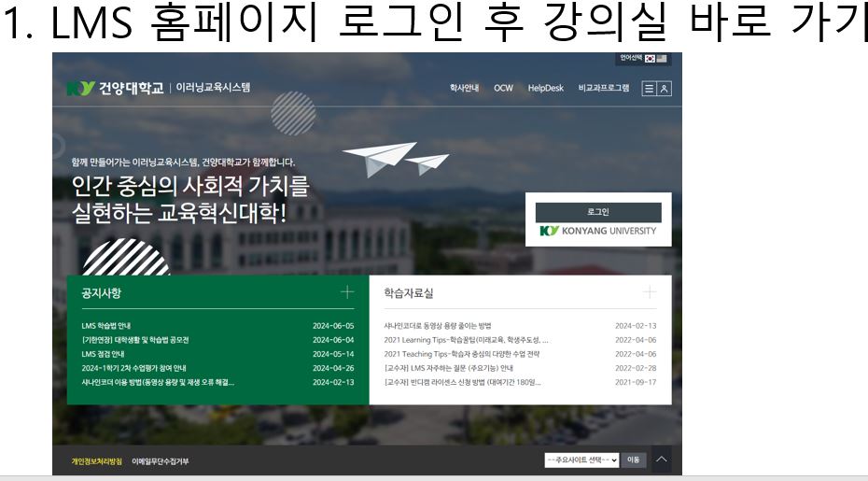Open the 개인정보처리방침 footer link
This screenshot has height=481, width=868.
[x=97, y=461]
